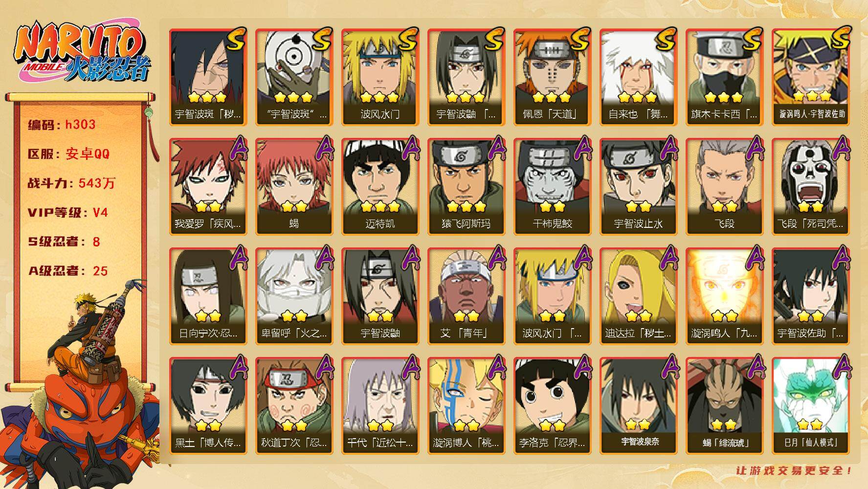Click the A rank badge on 飞段 card
The height and width of the screenshot is (489, 868).
click(753, 148)
